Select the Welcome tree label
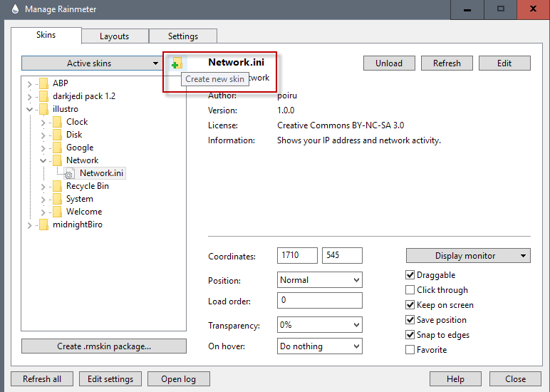Screen dimensions: 550x392 pyautogui.click(x=84, y=212)
